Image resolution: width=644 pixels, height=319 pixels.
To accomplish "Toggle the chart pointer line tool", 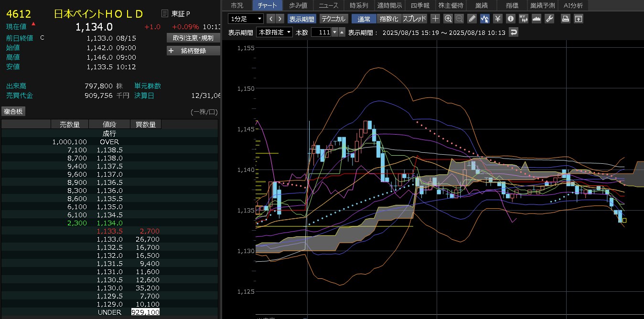I will [484, 19].
